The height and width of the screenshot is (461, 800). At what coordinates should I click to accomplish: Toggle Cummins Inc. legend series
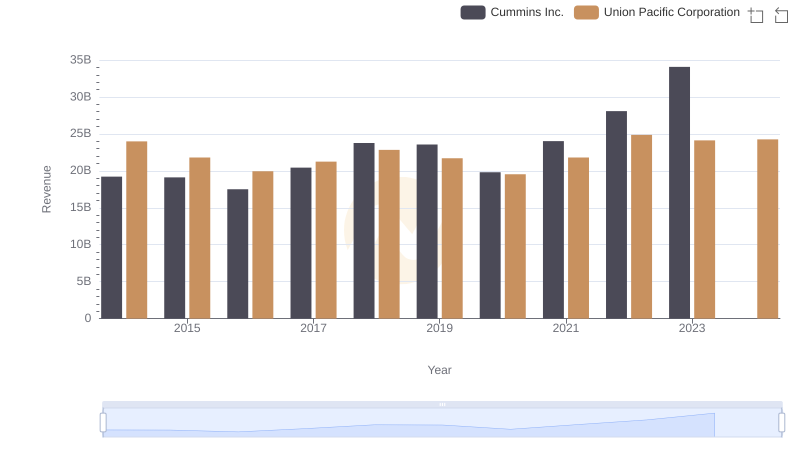512,12
